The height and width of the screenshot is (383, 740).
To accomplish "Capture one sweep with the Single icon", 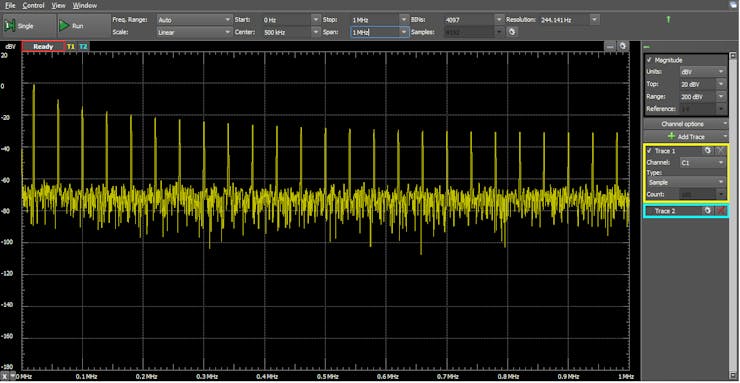I will pyautogui.click(x=9, y=26).
